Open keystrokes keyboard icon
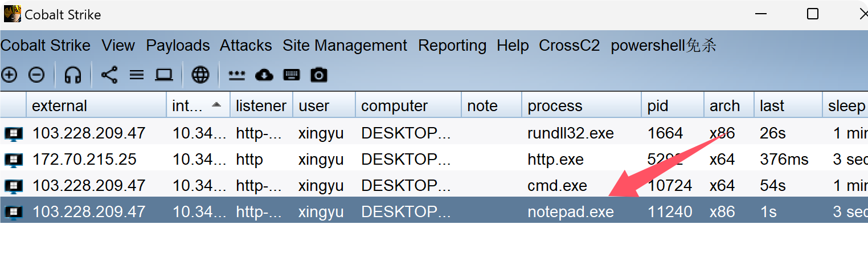Image resolution: width=868 pixels, height=269 pixels. [x=292, y=75]
